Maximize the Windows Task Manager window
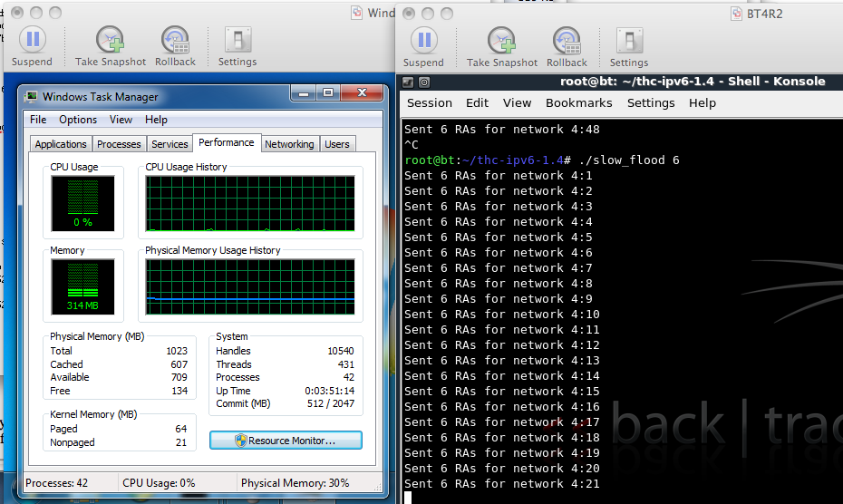843x504 pixels. (x=328, y=93)
